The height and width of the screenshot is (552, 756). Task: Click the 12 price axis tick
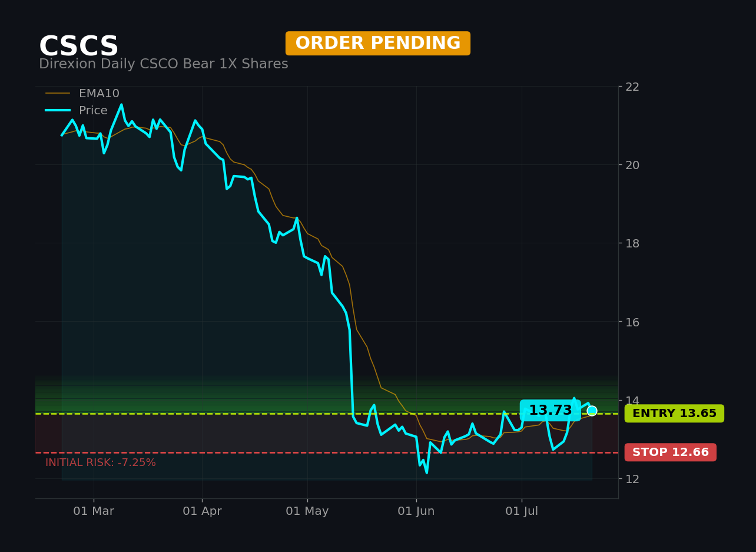pyautogui.click(x=632, y=479)
